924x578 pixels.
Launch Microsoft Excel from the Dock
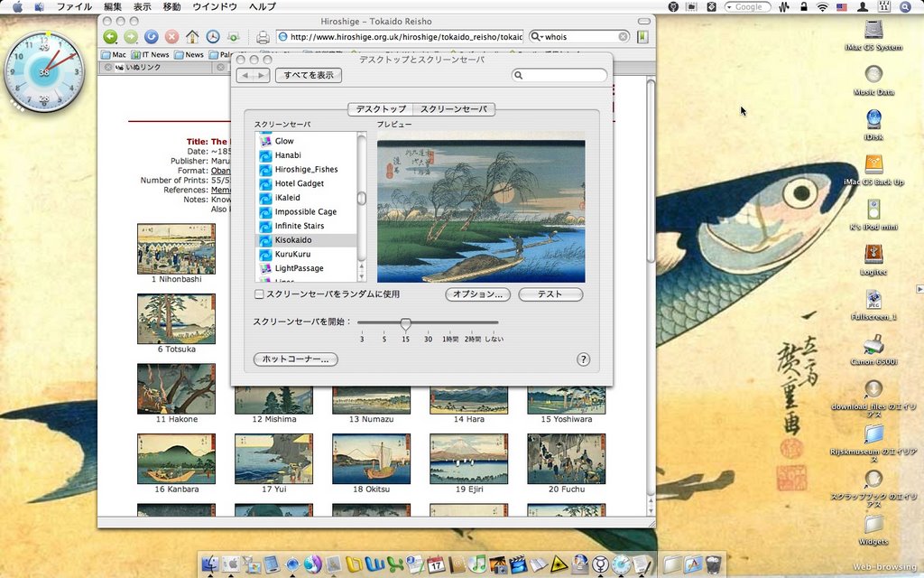point(394,564)
